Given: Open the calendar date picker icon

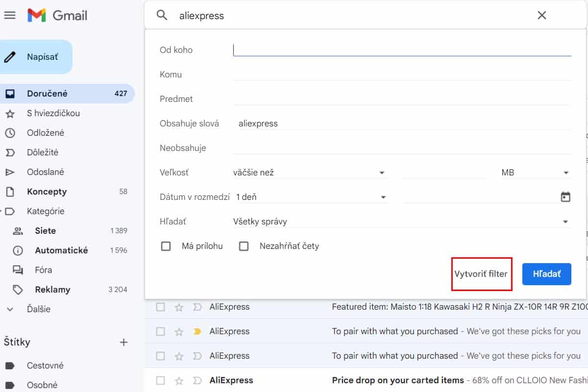Looking at the screenshot, I should coord(565,196).
